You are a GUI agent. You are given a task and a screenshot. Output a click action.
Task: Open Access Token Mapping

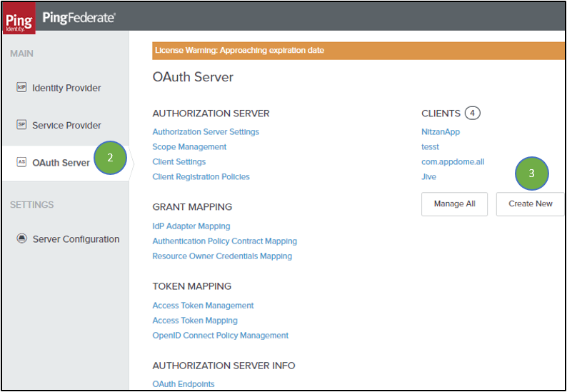pyautogui.click(x=195, y=321)
